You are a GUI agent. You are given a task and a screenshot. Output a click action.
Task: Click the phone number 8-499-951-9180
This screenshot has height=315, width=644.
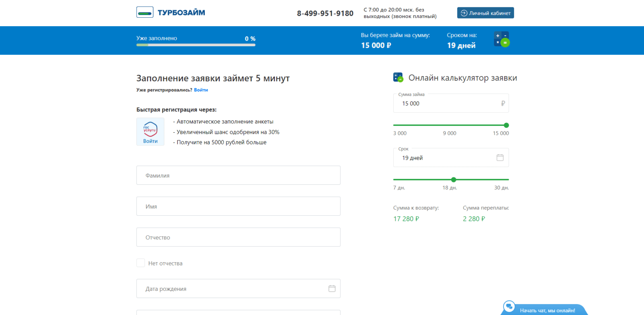tap(325, 13)
